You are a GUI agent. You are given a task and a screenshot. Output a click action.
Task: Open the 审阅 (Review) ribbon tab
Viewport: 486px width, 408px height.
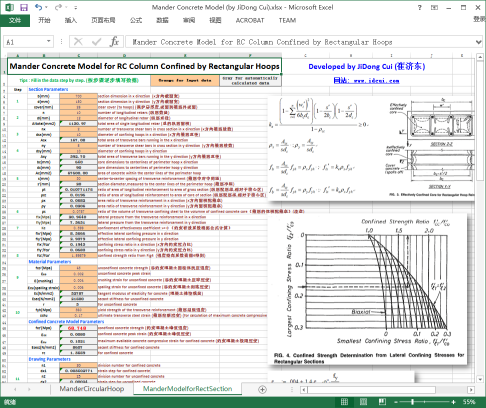point(189,20)
